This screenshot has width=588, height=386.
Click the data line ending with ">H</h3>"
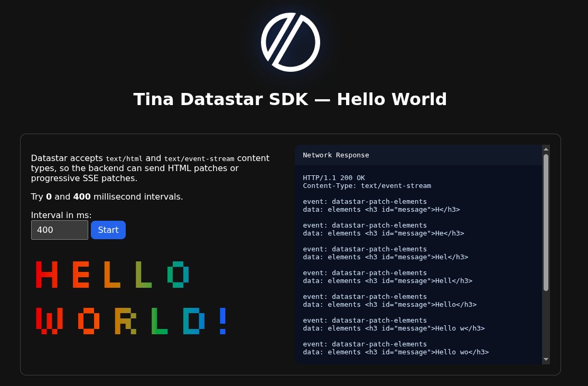click(x=381, y=210)
